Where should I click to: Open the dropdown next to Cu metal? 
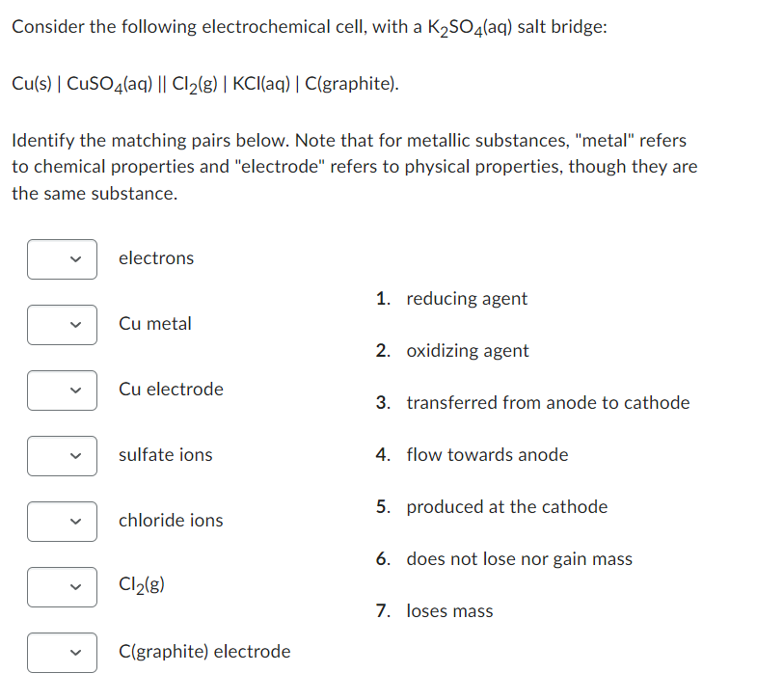coord(62,325)
